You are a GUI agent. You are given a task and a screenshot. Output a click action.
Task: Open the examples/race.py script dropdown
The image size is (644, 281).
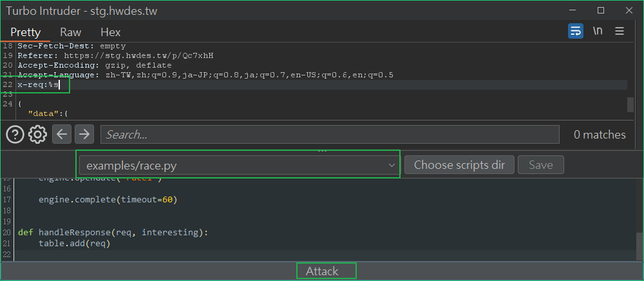point(238,165)
